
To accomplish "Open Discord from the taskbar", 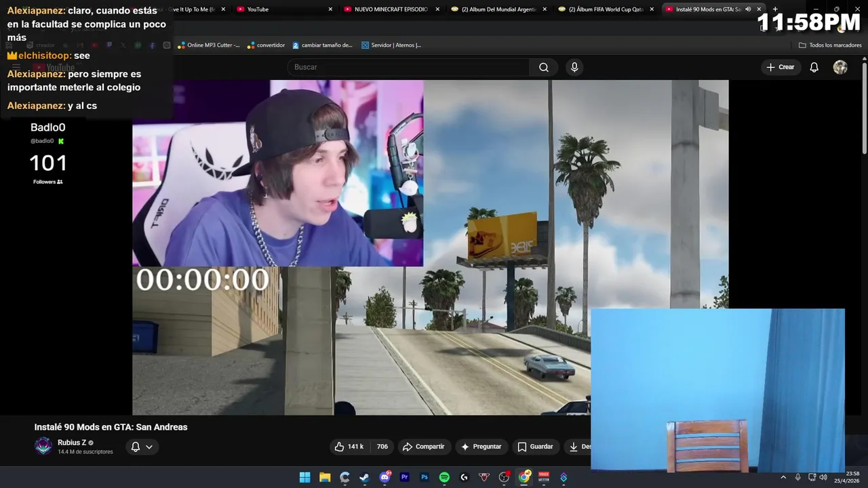I will (385, 477).
